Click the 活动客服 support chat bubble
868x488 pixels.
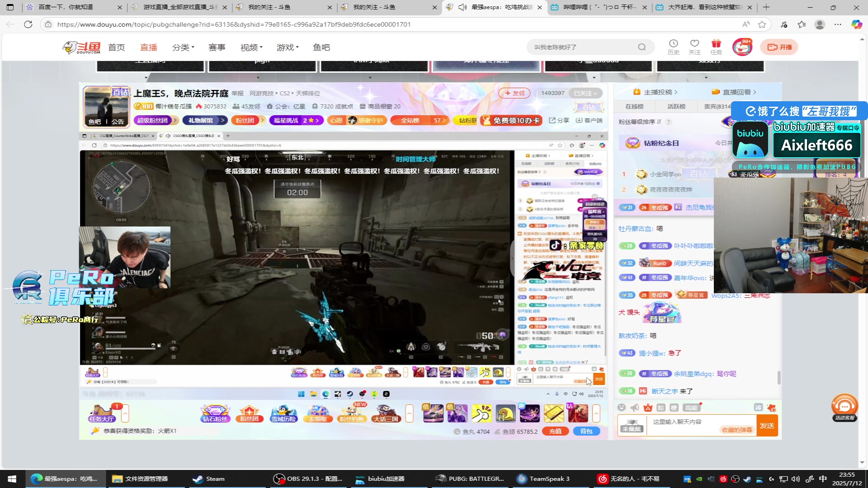pyautogui.click(x=844, y=408)
